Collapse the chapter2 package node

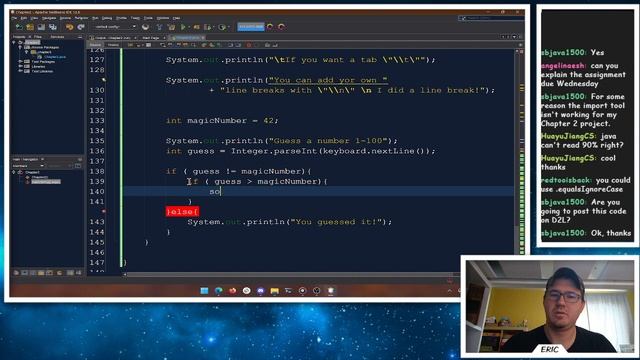(x=27, y=52)
